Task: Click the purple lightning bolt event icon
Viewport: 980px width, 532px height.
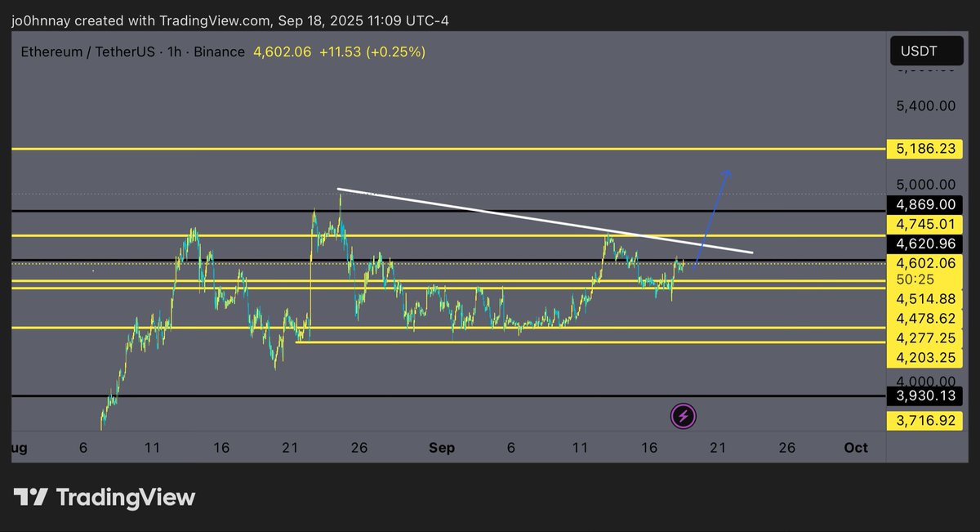Action: click(684, 417)
